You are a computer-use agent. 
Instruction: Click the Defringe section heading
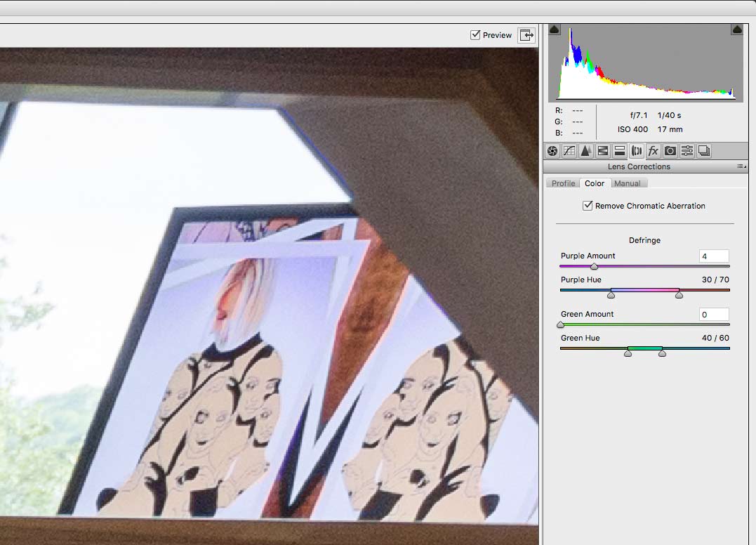click(644, 240)
